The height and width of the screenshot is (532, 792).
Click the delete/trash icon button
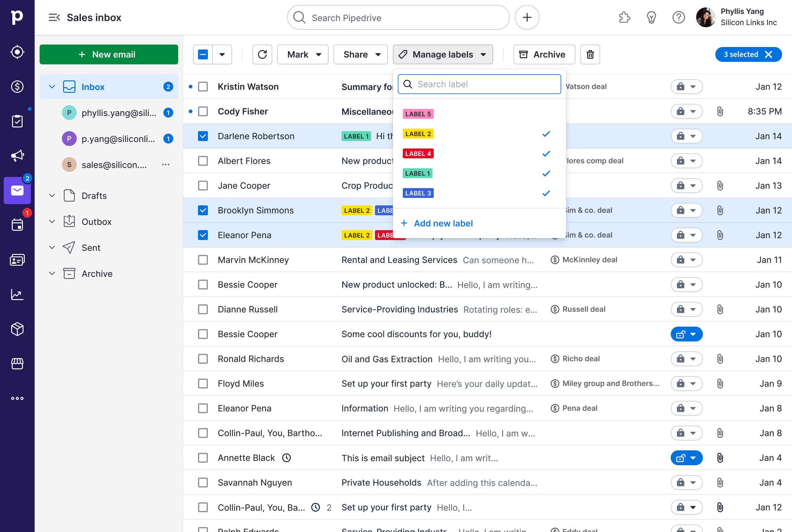591,55
